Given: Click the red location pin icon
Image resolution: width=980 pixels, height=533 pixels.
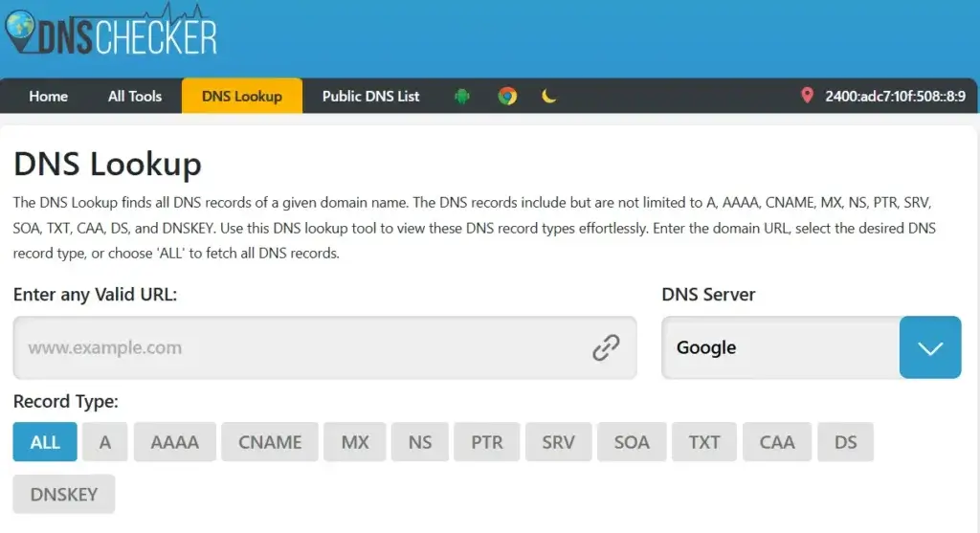Looking at the screenshot, I should tap(807, 96).
